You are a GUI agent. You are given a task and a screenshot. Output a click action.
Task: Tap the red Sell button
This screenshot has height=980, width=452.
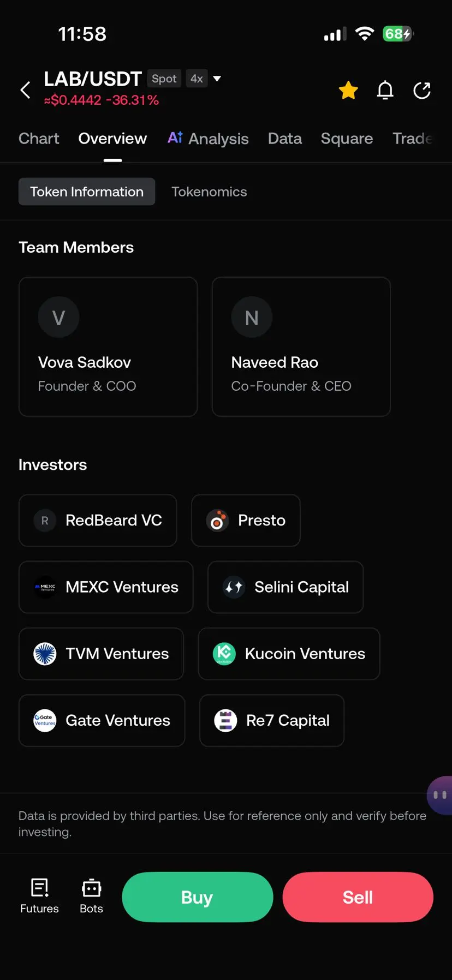pyautogui.click(x=358, y=897)
